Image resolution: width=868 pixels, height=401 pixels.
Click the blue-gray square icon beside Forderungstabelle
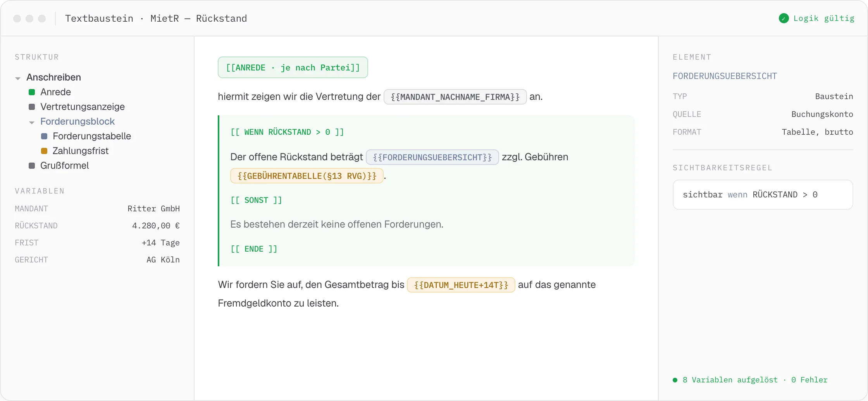44,136
